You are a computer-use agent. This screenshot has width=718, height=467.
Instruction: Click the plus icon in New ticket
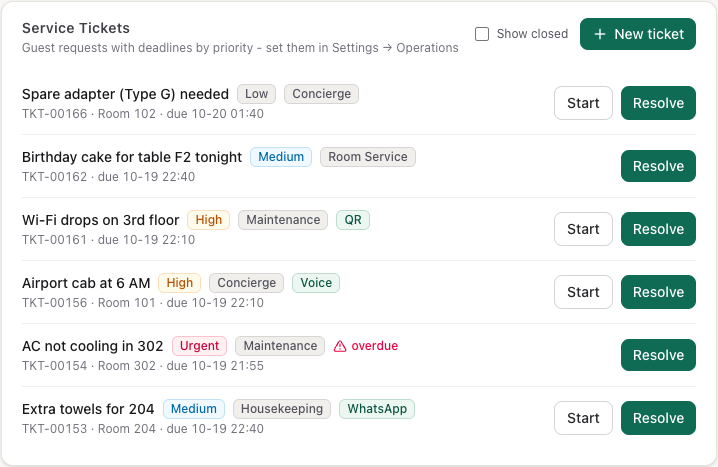(x=599, y=34)
